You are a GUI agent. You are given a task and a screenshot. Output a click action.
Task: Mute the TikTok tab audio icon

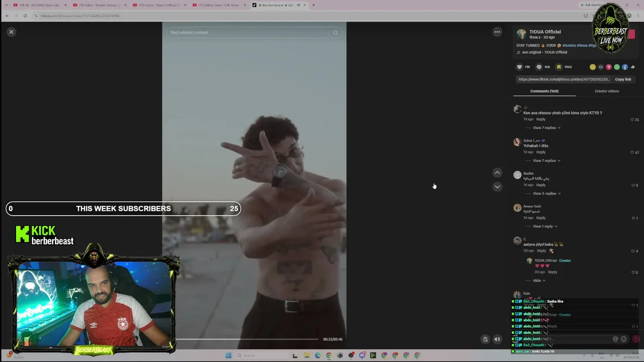point(298,5)
